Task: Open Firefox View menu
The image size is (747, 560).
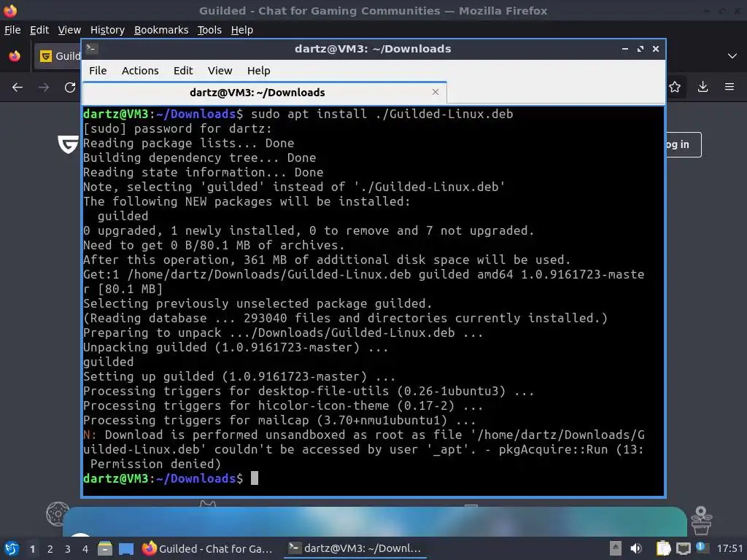Action: click(x=69, y=30)
